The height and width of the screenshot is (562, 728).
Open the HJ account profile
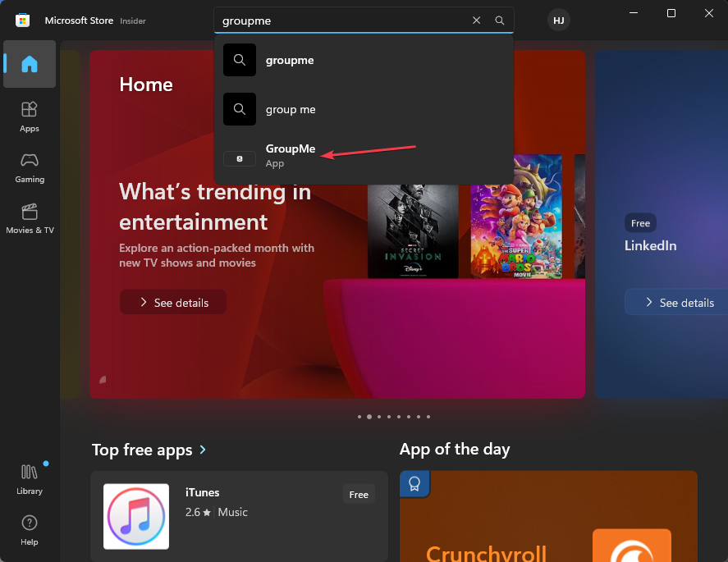click(559, 21)
